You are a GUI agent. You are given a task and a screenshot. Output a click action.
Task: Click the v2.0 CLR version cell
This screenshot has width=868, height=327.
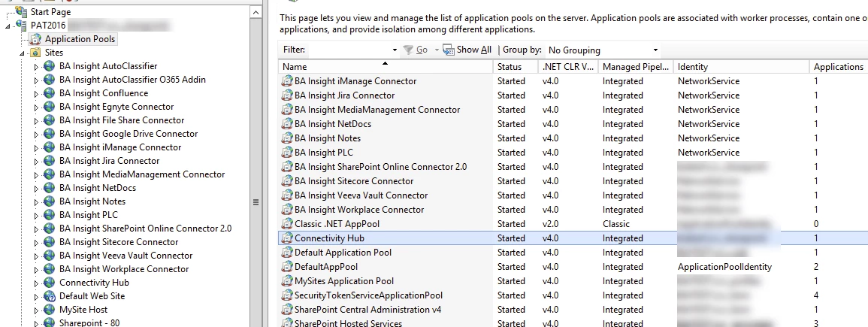tap(550, 224)
